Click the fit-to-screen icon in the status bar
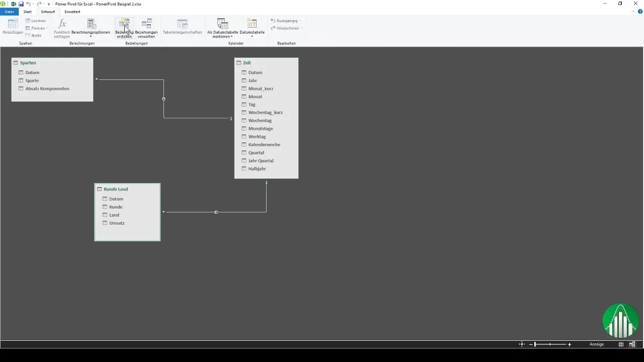Screen dimensions: 644x362 [522, 344]
